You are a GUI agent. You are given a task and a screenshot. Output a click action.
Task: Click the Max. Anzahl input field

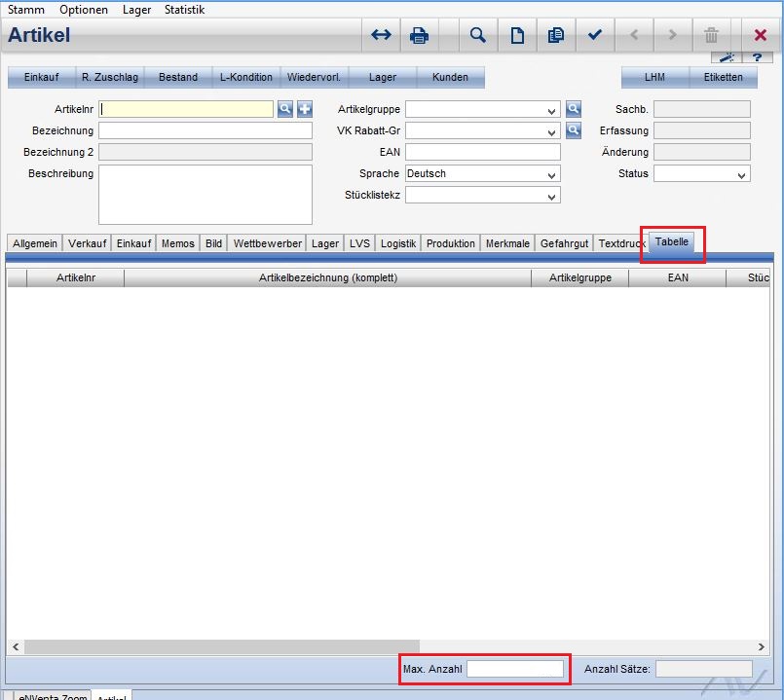514,669
